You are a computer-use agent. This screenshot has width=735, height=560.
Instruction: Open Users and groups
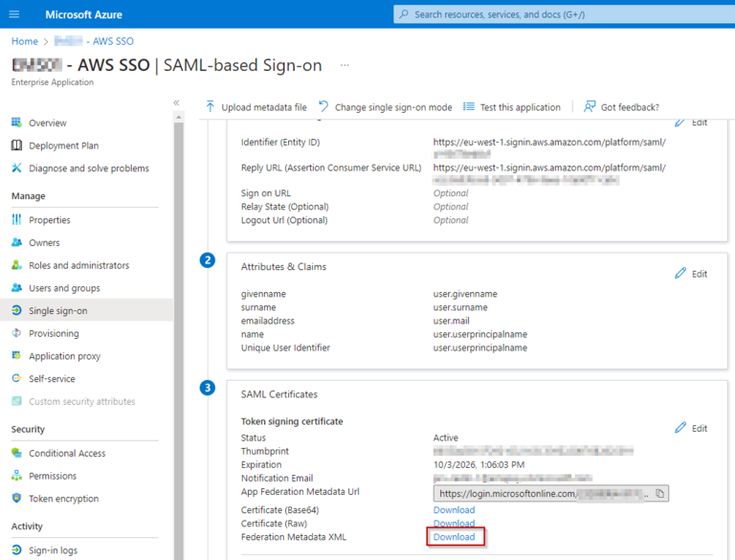(65, 288)
